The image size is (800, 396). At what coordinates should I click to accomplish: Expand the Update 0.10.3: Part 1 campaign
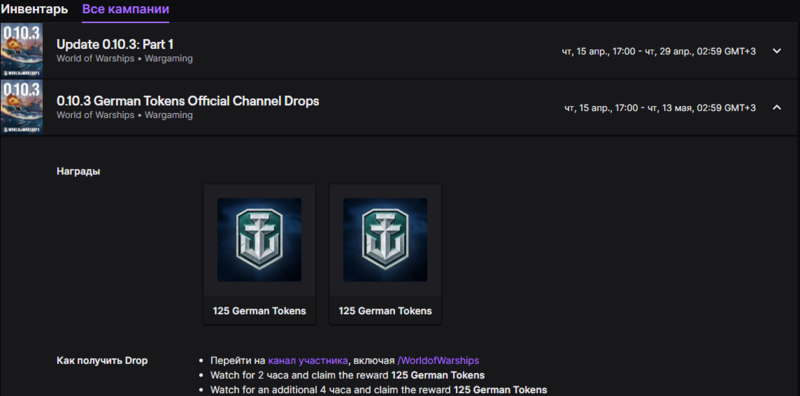click(x=777, y=51)
